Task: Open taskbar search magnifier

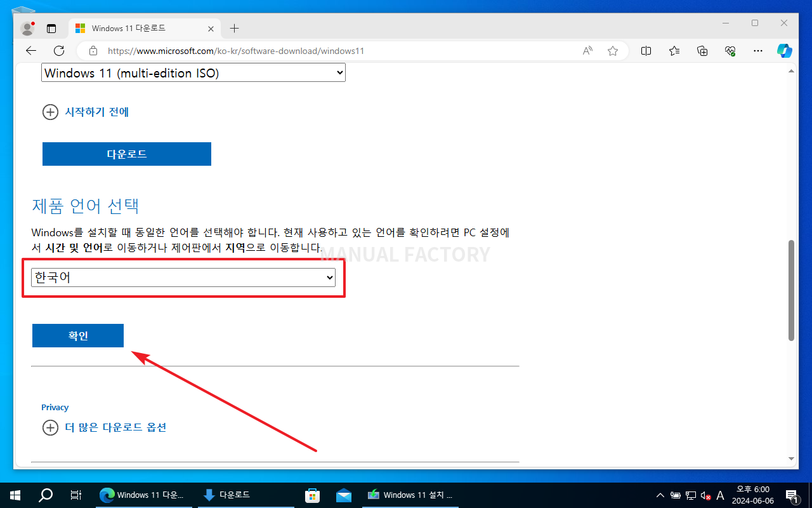Action: click(x=46, y=495)
